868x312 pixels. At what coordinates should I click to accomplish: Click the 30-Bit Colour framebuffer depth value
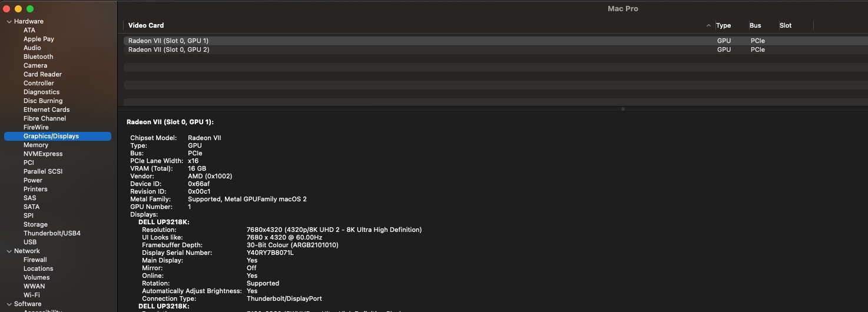[293, 245]
